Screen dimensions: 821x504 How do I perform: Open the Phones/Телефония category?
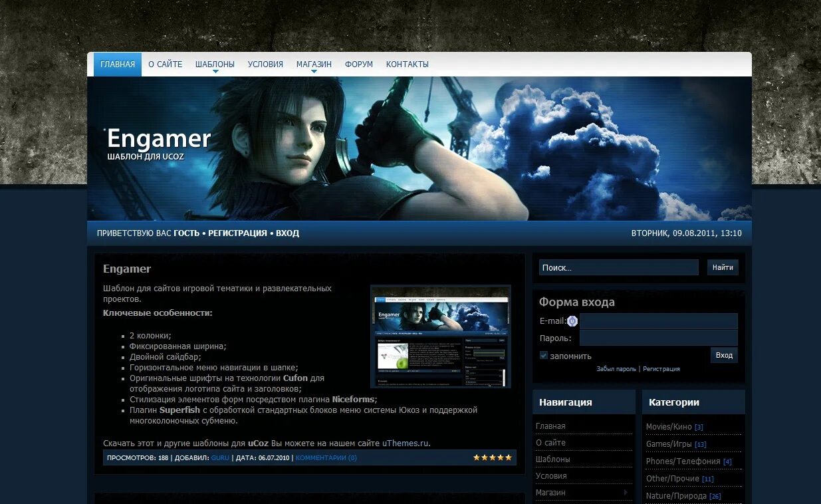tap(683, 461)
